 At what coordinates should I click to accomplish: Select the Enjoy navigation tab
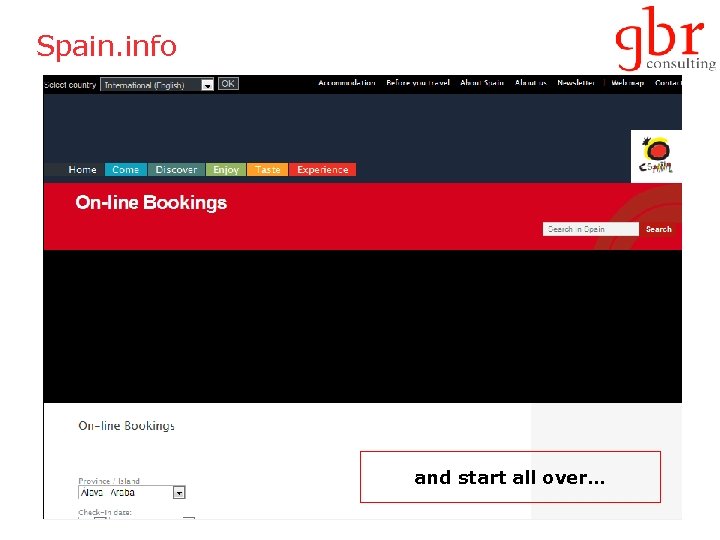[x=226, y=169]
